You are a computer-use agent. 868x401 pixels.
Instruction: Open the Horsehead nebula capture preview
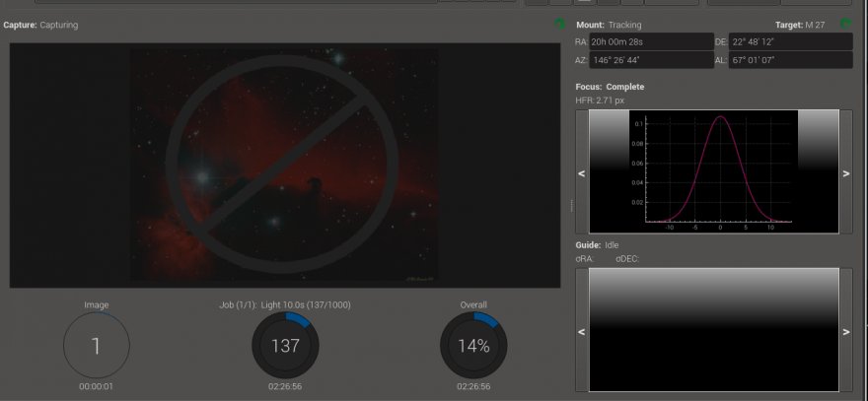tap(285, 166)
